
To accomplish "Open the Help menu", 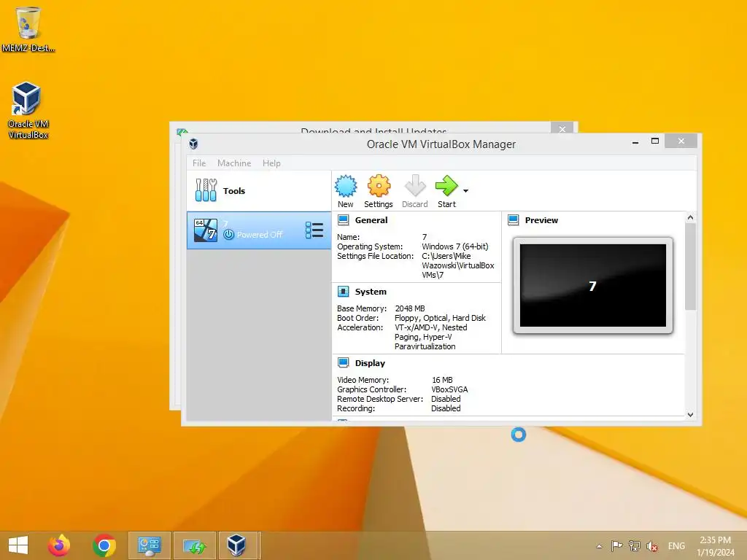I will [271, 163].
